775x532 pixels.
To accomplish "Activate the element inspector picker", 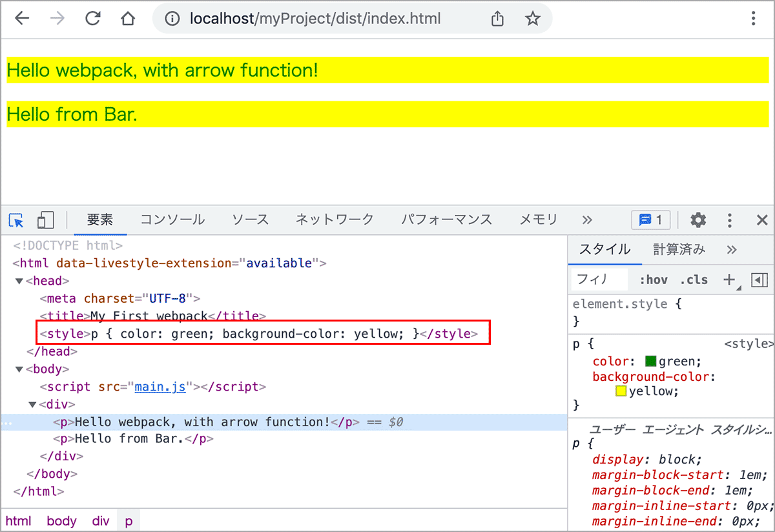I will coord(16,220).
